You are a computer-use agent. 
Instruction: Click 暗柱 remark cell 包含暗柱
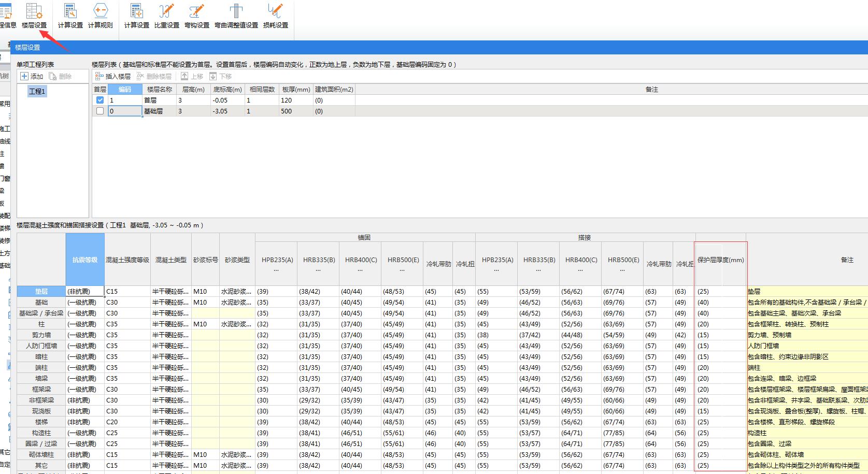pos(807,356)
